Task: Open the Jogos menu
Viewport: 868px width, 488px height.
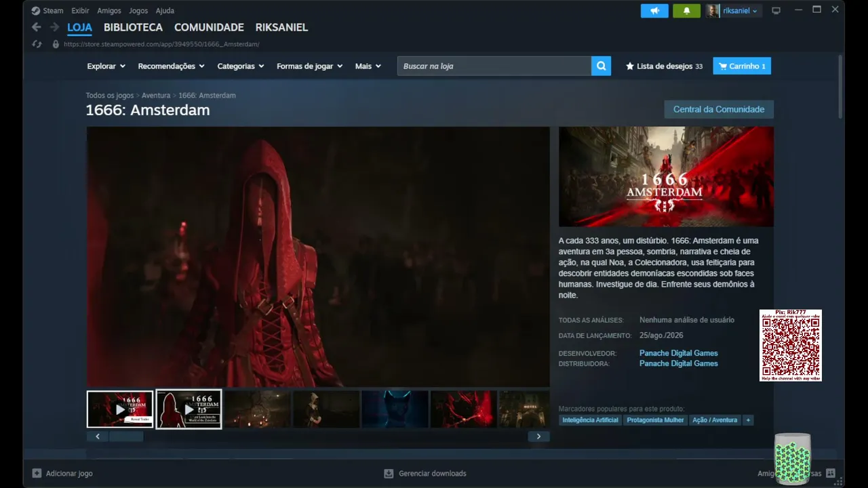Action: 138,11
